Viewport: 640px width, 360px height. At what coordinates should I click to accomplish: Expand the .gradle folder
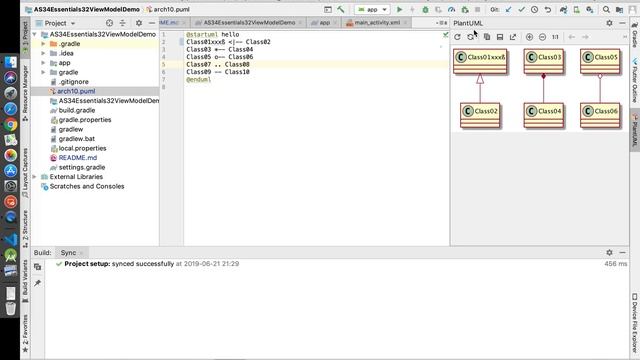[x=43, y=44]
